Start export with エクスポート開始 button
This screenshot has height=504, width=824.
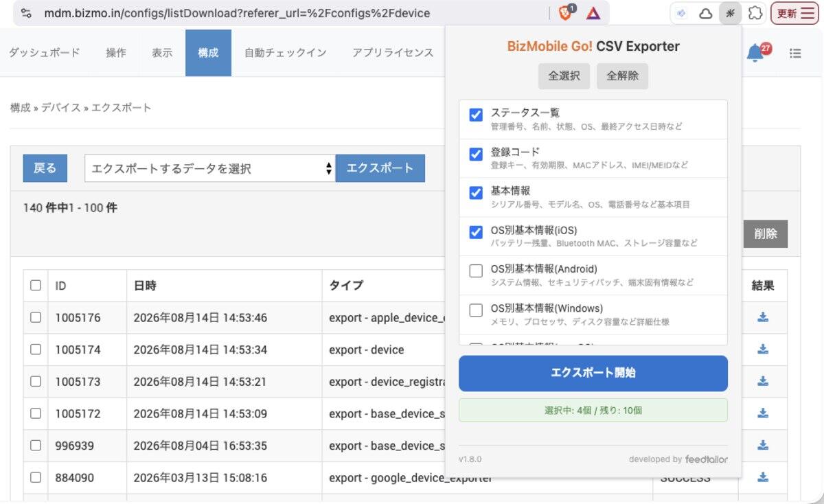(593, 374)
